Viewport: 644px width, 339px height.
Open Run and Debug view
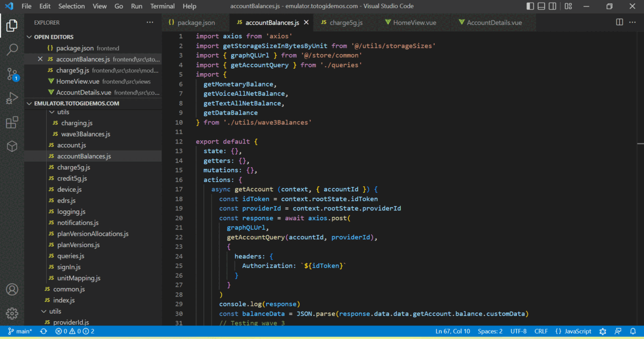point(12,99)
